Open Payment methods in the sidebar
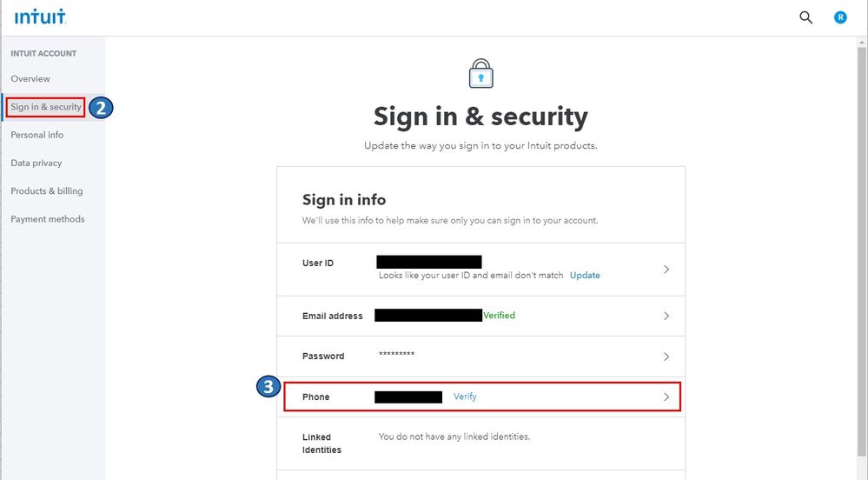The height and width of the screenshot is (480, 868). click(48, 219)
